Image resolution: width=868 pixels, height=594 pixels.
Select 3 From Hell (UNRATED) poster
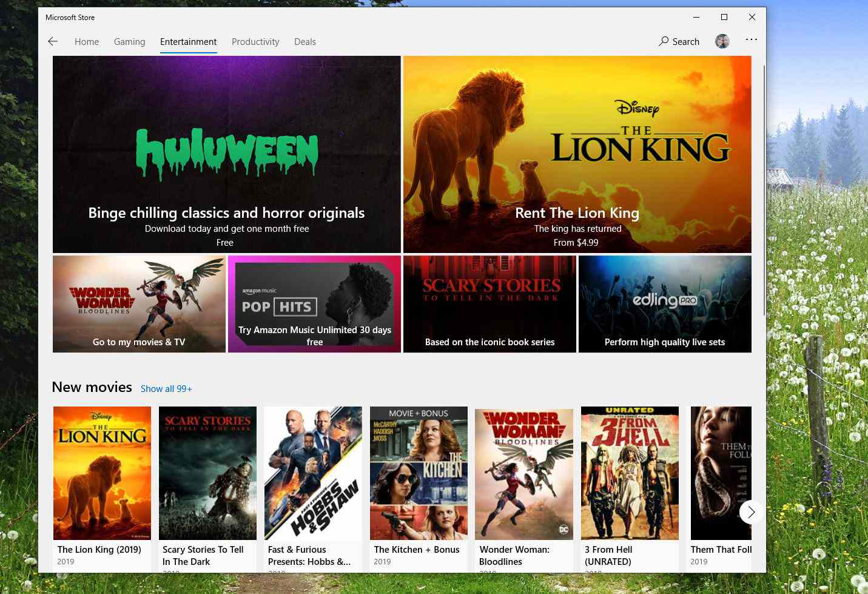(x=630, y=473)
